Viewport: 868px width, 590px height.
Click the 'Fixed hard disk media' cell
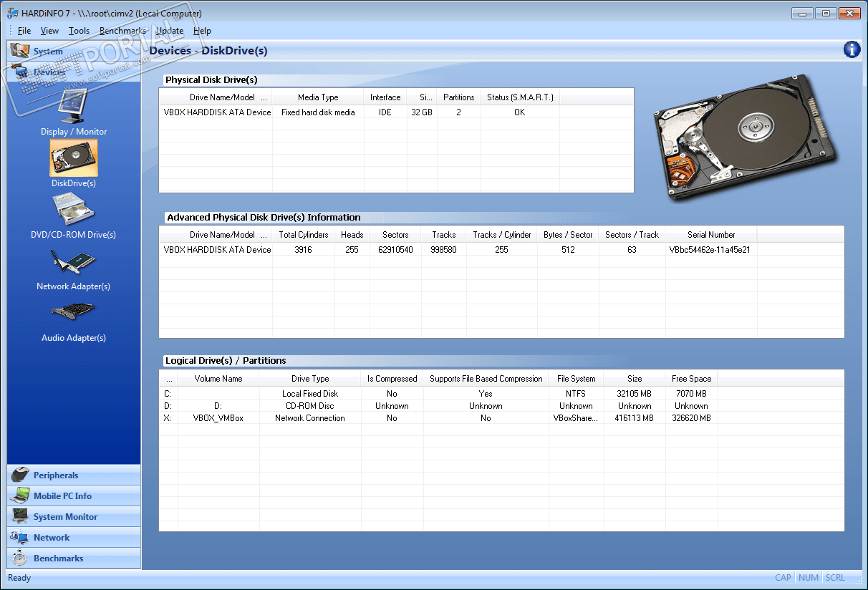318,112
